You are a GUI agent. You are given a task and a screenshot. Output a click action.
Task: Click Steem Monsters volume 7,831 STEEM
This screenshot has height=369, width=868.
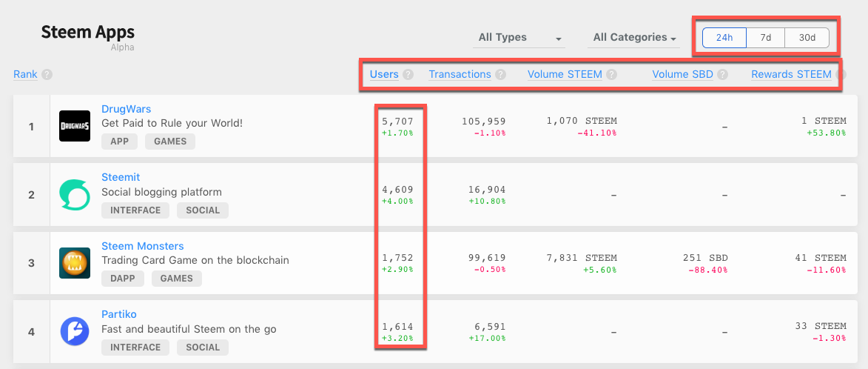pos(581,258)
